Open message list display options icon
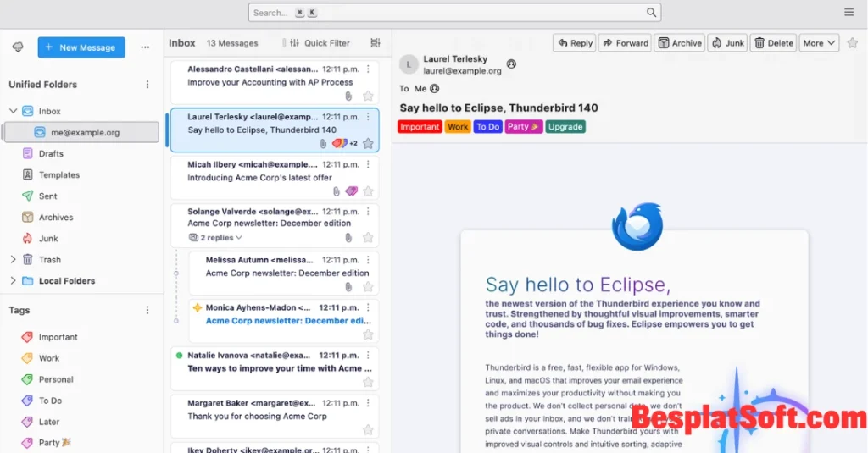868x453 pixels. tap(376, 43)
